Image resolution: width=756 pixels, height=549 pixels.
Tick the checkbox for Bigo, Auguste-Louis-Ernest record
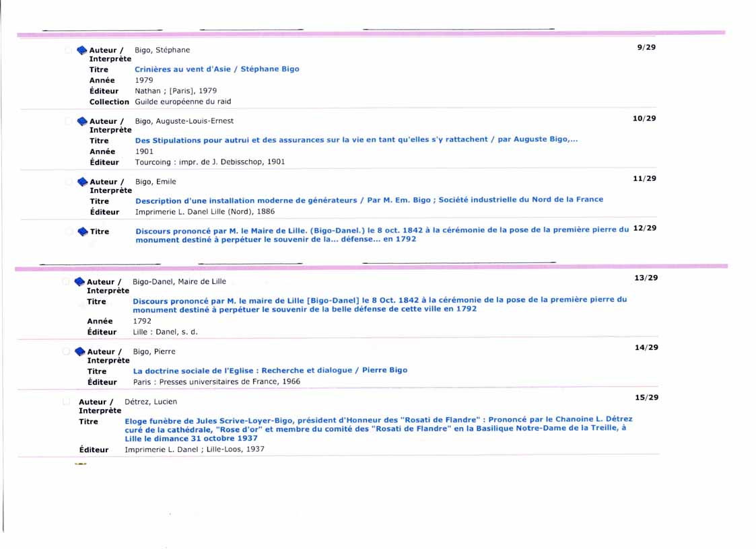69,121
